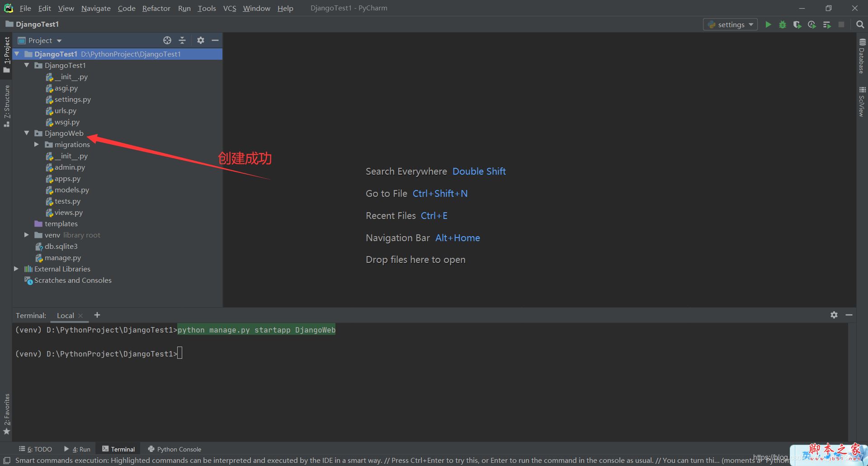Expand the venv library root folder
This screenshot has width=868, height=466.
27,235
